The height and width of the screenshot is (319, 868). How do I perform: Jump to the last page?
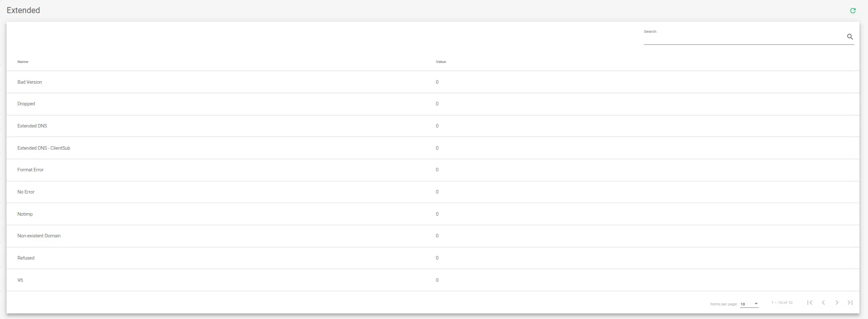click(850, 302)
